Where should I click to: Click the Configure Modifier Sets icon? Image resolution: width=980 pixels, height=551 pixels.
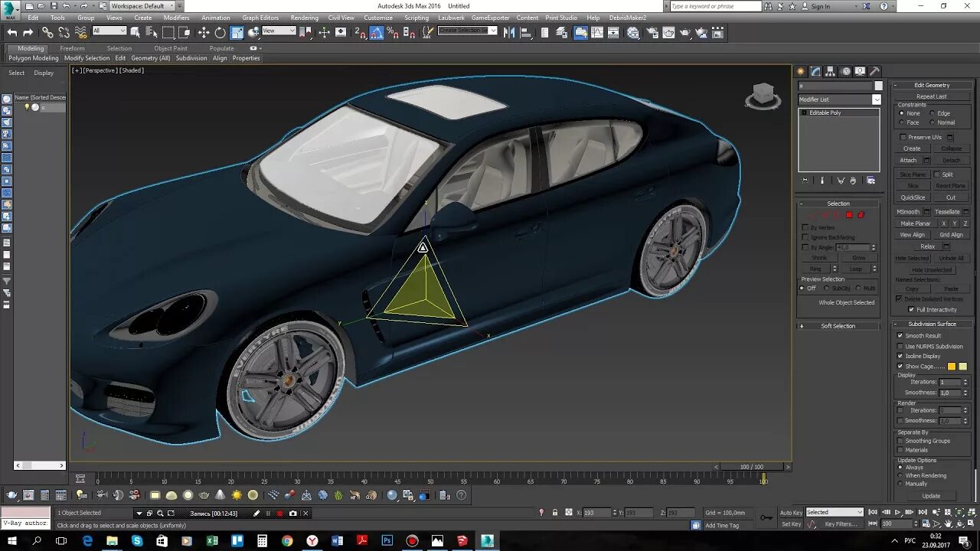coord(871,181)
